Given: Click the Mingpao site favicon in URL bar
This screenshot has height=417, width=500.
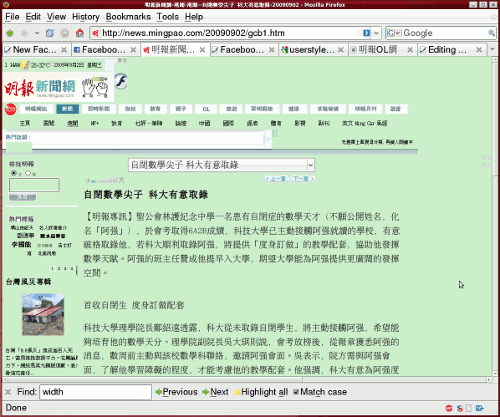Looking at the screenshot, I should point(96,33).
